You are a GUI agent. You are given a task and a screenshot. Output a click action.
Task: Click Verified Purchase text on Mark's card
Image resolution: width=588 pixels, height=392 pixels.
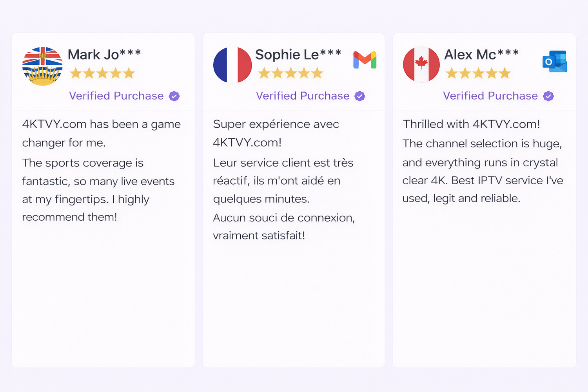[116, 96]
